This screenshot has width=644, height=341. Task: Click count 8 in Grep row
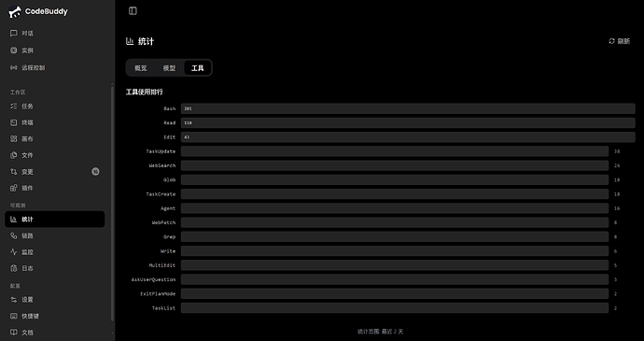pyautogui.click(x=616, y=237)
